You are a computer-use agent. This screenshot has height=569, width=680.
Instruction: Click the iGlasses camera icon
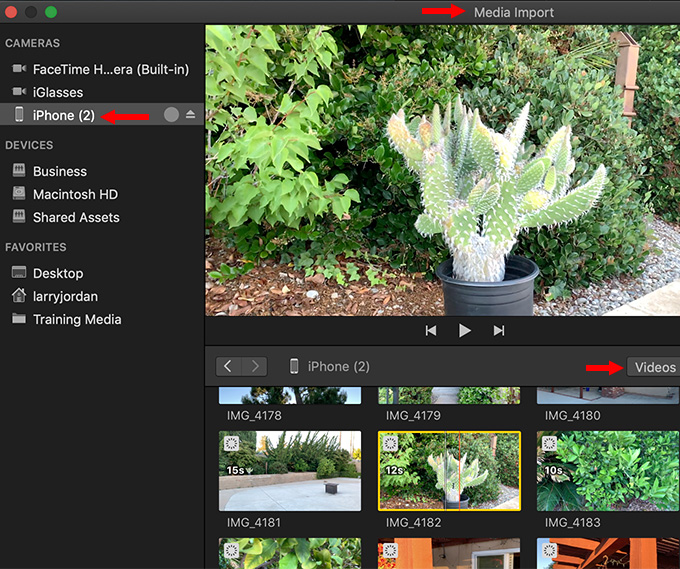pos(19,91)
